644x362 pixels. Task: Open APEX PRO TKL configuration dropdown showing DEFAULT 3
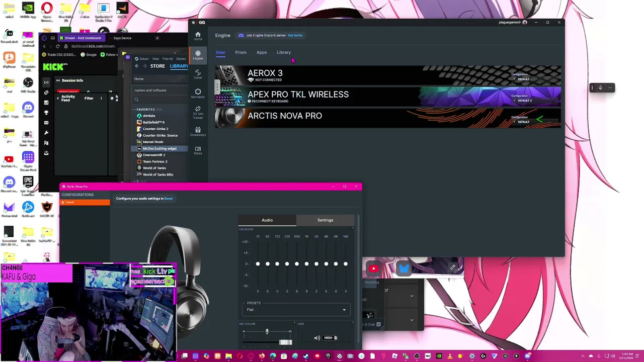click(522, 101)
